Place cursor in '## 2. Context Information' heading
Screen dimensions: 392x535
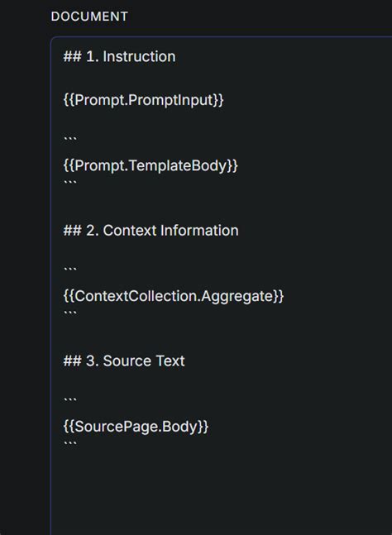pyautogui.click(x=151, y=231)
